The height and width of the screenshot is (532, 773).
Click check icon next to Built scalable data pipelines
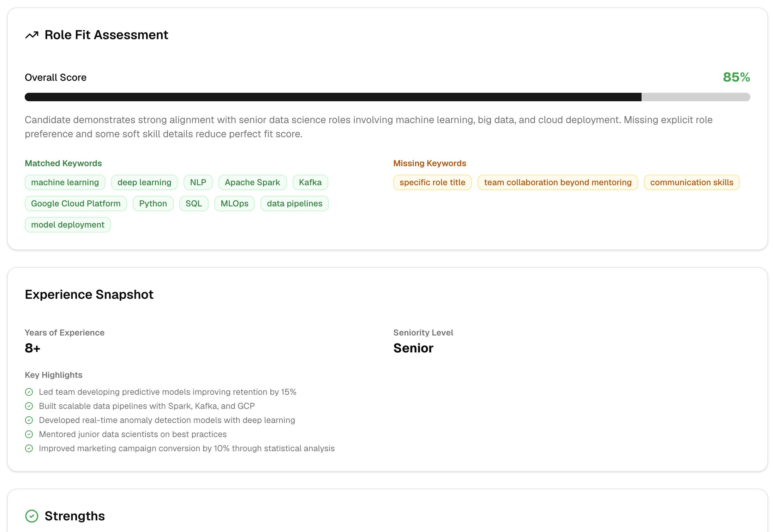(29, 406)
